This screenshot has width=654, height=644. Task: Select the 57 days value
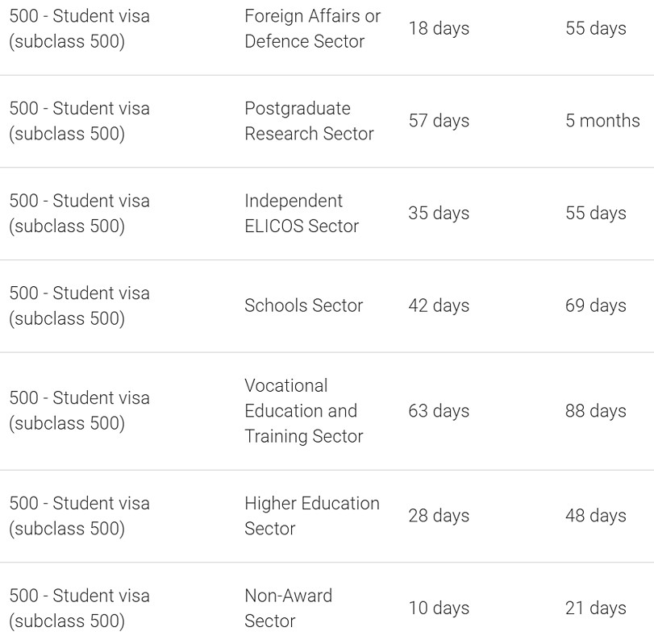[439, 121]
